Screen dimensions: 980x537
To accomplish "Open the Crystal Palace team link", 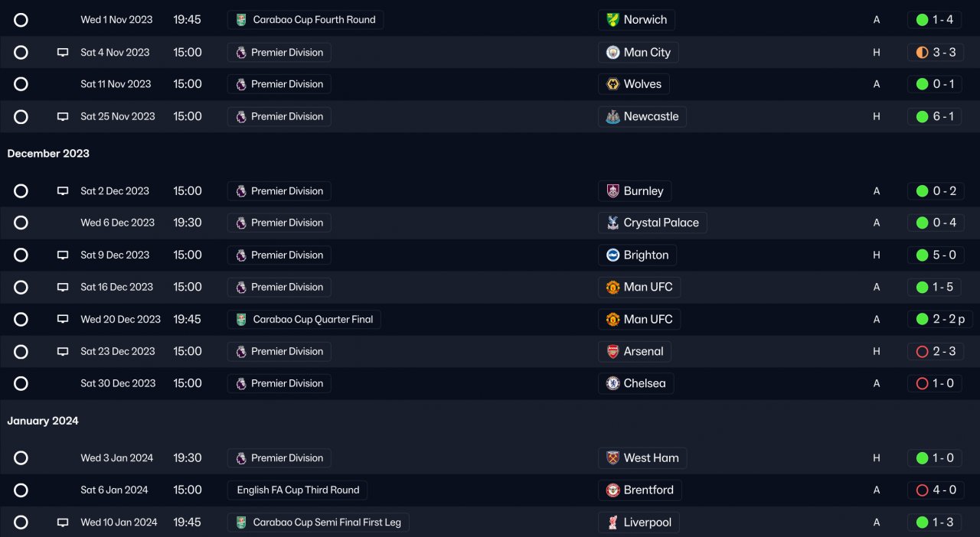I will 661,223.
